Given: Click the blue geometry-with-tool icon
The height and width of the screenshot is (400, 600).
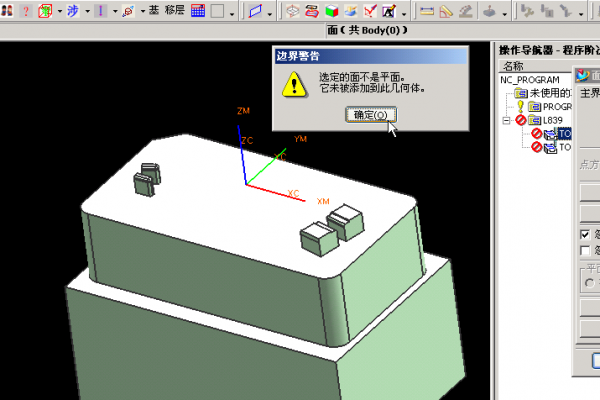Looking at the screenshot, I should [x=351, y=11].
